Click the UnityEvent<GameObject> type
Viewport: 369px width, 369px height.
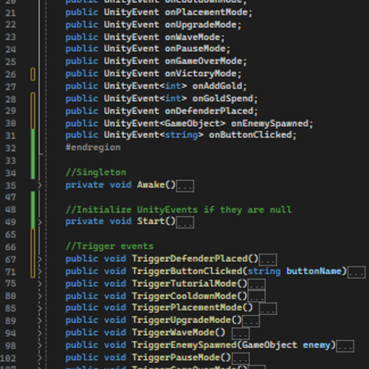pyautogui.click(x=165, y=123)
